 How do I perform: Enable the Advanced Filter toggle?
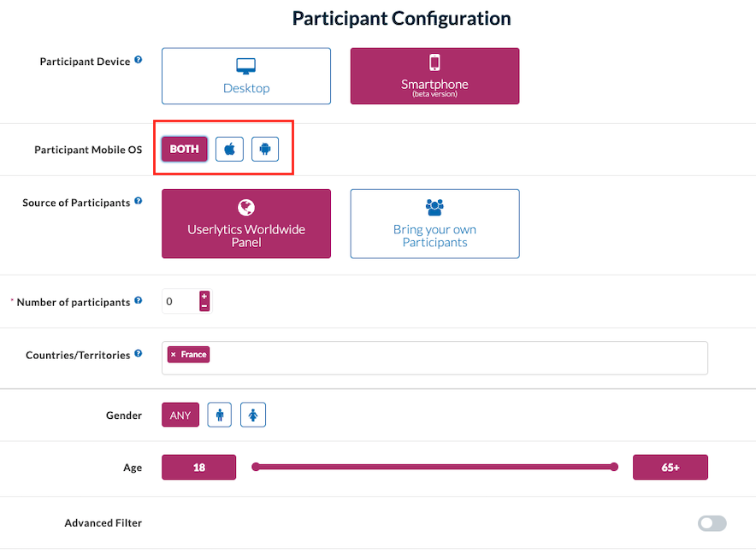click(712, 523)
